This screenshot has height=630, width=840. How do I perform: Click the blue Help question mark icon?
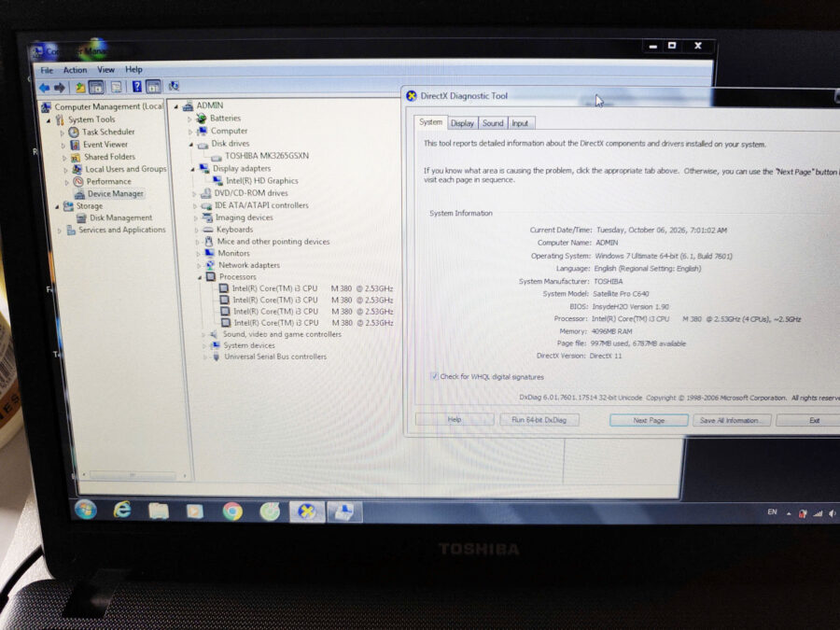point(136,86)
